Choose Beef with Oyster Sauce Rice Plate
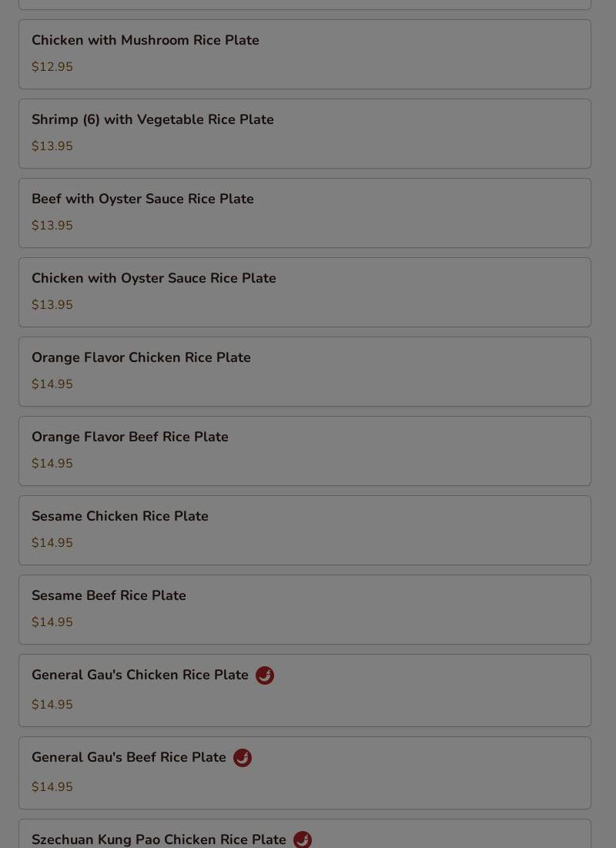The height and width of the screenshot is (848, 616). click(304, 213)
